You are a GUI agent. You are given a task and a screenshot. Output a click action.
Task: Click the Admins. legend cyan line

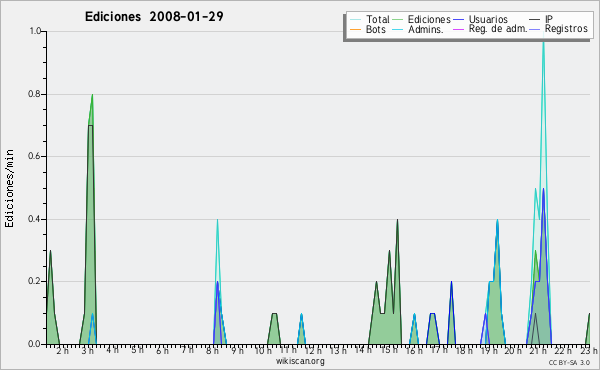click(x=398, y=29)
